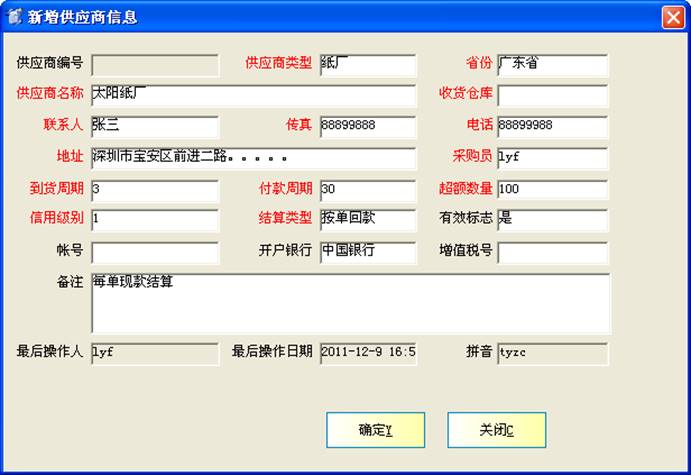Click the 联系人 field containing 张三
The width and height of the screenshot is (691, 475).
[x=155, y=127]
